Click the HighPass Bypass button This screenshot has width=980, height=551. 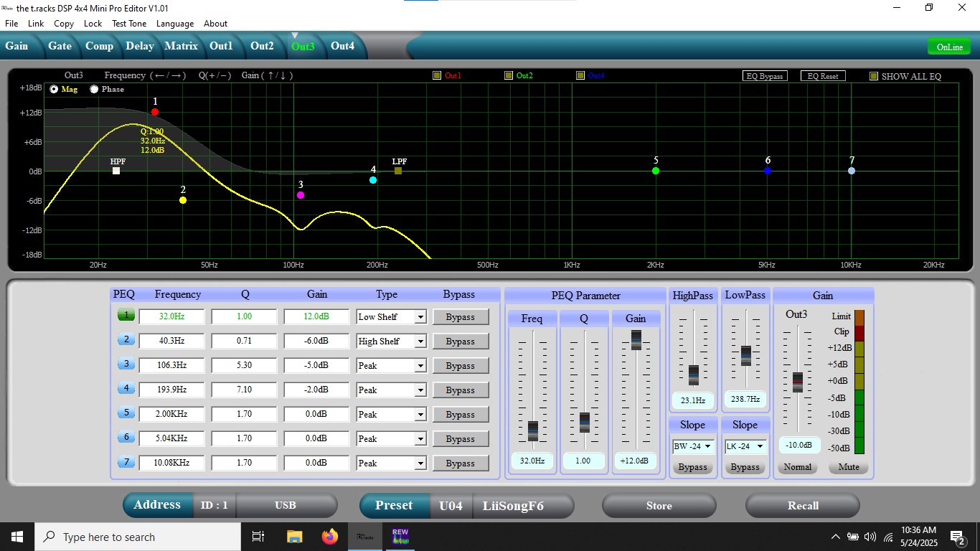click(693, 467)
